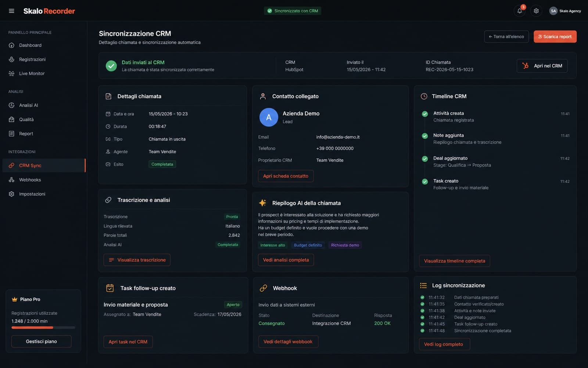
Task: Click the Riepilogo AI sparkle icon
Action: tap(262, 203)
